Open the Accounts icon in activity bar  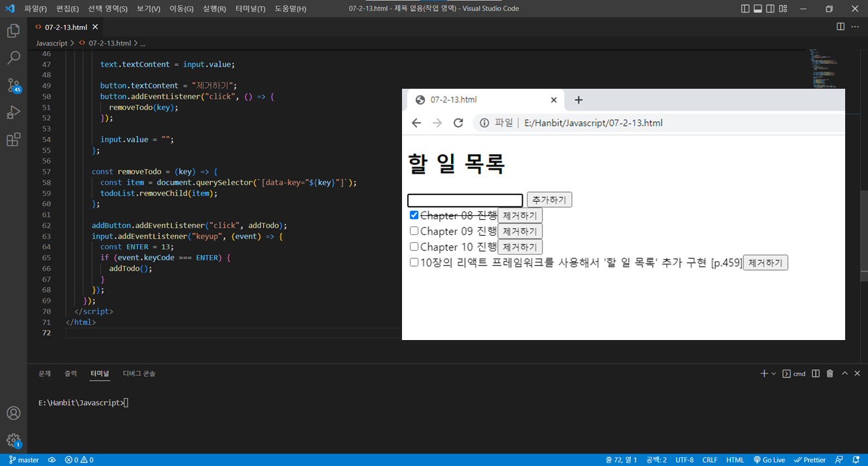[13, 413]
